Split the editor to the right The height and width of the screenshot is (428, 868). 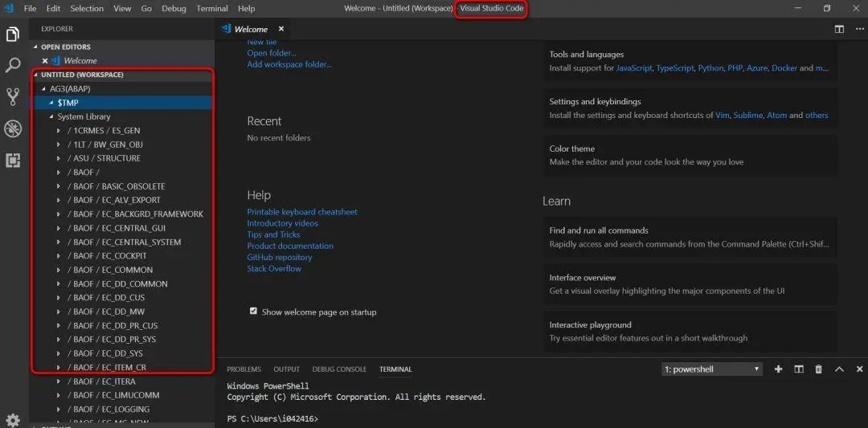coord(839,29)
